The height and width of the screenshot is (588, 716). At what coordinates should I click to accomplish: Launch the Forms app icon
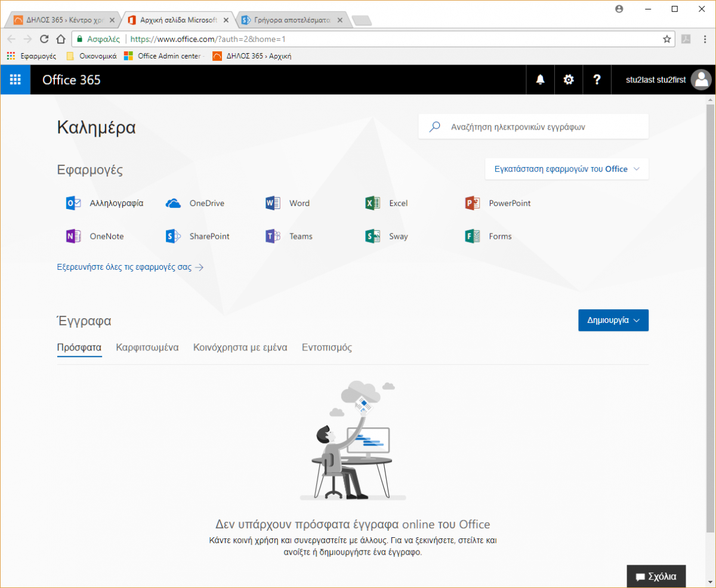tap(473, 236)
